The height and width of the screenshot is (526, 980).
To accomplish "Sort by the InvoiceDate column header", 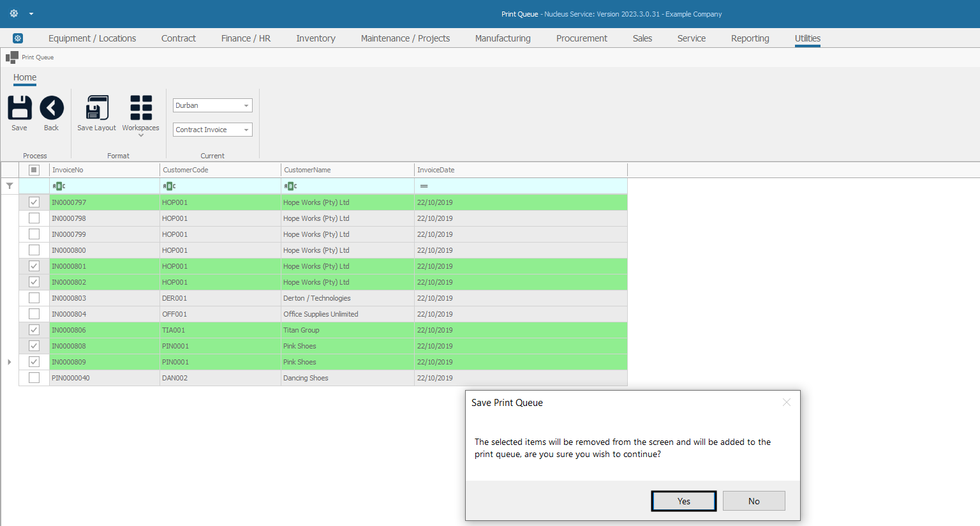I will 521,170.
